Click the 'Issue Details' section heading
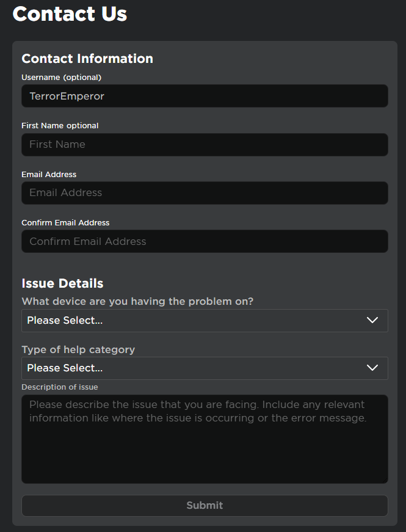The width and height of the screenshot is (406, 532). [x=62, y=283]
